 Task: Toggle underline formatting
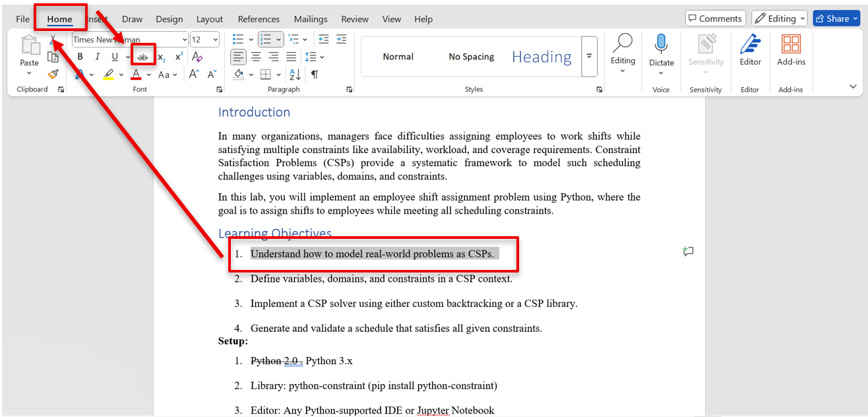(113, 56)
